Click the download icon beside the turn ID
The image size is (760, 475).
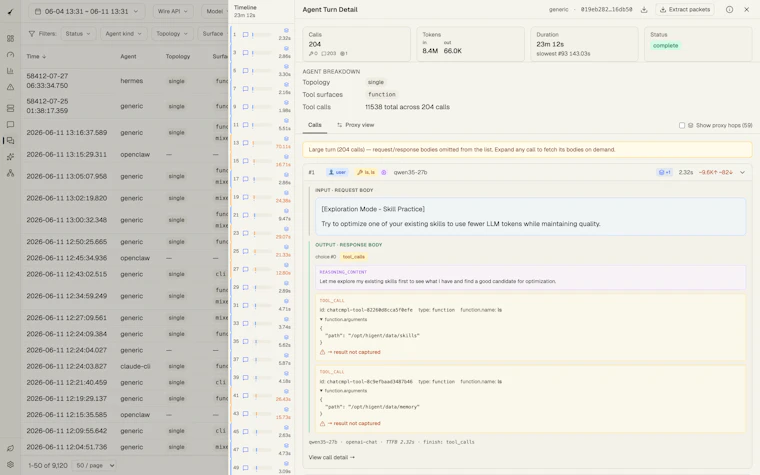(x=644, y=10)
